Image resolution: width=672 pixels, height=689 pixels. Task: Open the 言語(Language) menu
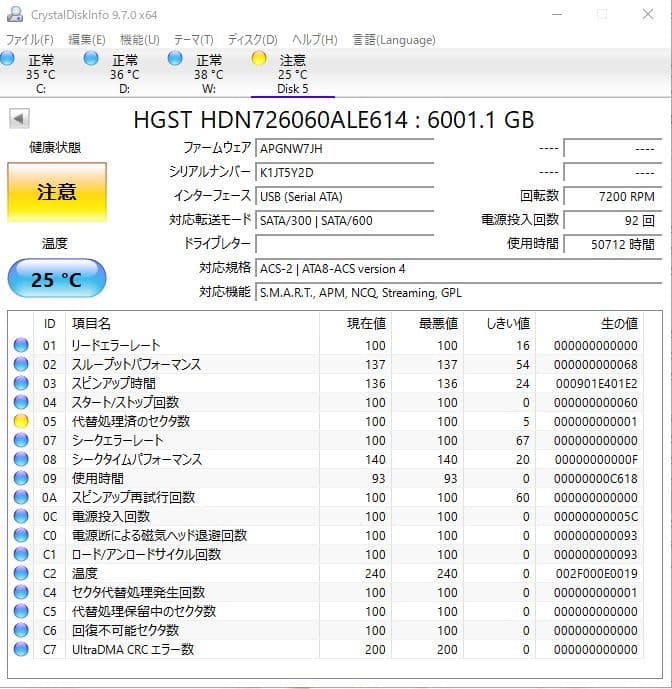click(x=394, y=40)
